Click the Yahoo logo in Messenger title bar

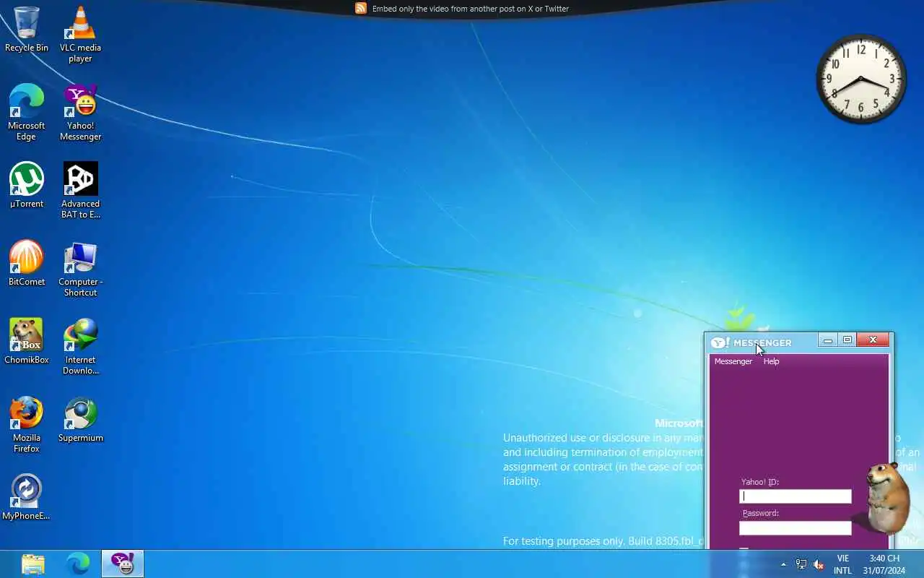(x=720, y=342)
